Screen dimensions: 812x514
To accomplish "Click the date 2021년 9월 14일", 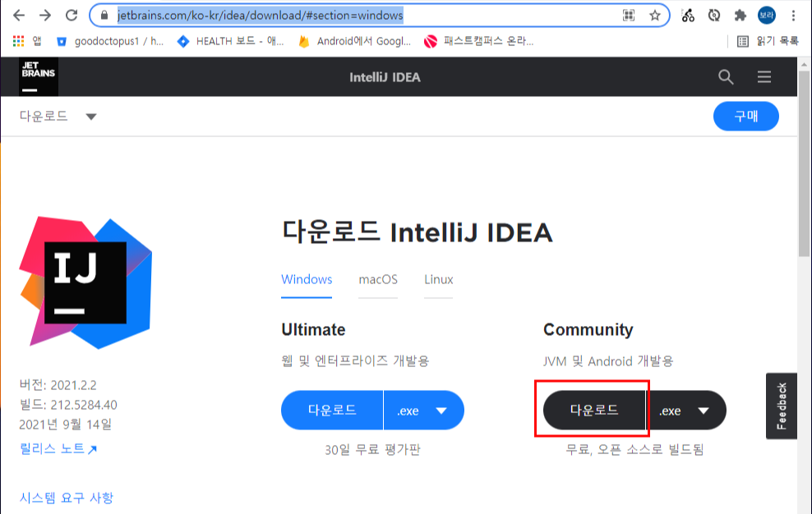I will [66, 425].
